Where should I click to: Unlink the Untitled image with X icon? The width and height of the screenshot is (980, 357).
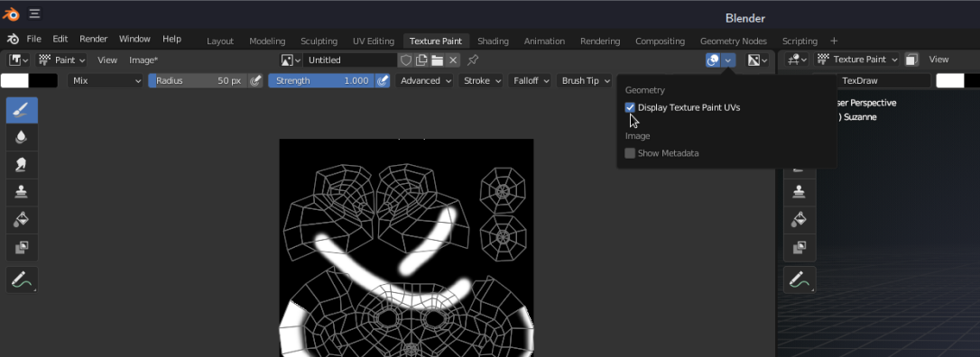[x=453, y=59]
